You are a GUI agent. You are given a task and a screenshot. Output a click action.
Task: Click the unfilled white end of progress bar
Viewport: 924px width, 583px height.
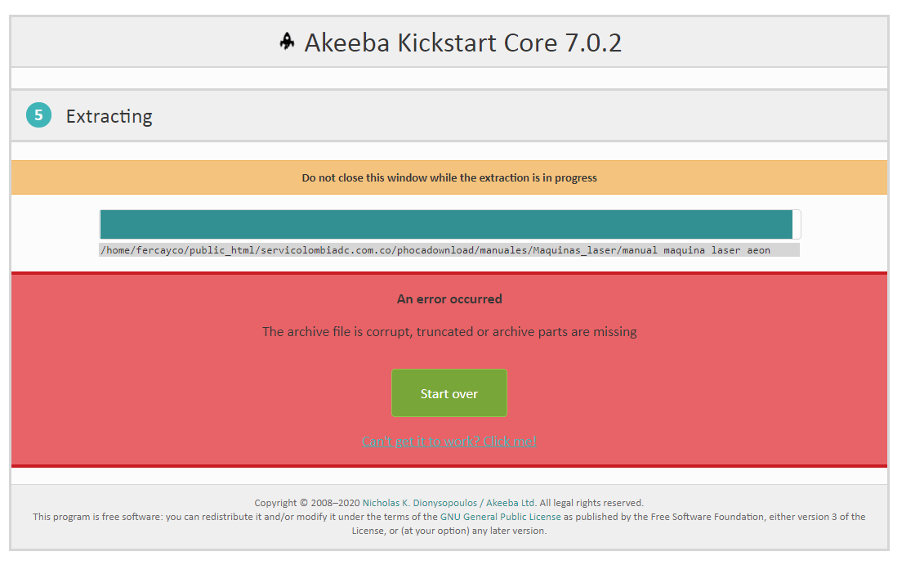click(797, 224)
